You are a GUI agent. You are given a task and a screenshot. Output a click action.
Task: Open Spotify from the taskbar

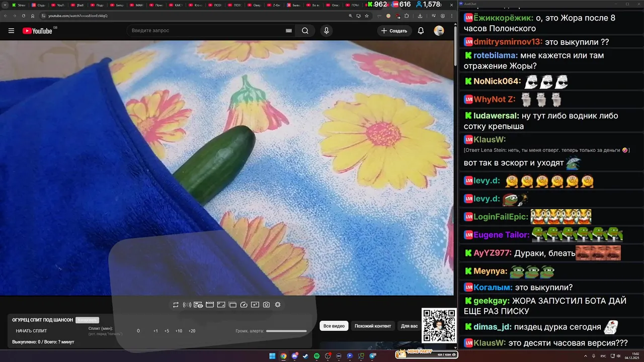tap(316, 356)
